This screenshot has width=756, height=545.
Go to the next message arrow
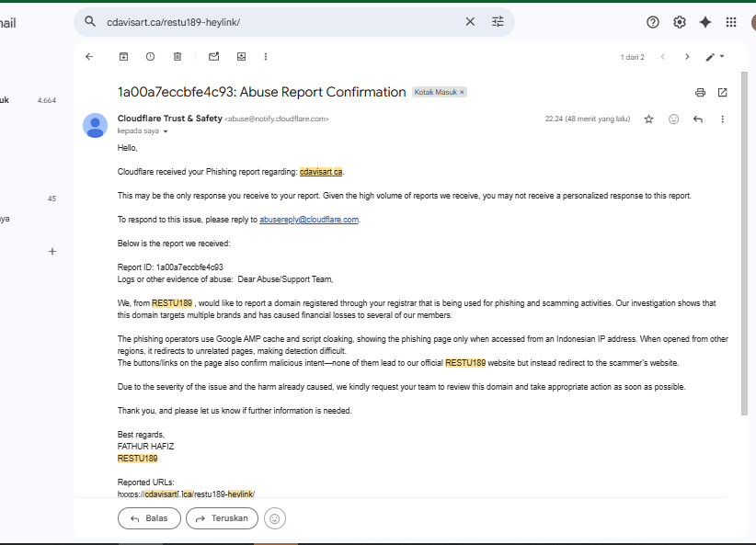[x=687, y=57]
